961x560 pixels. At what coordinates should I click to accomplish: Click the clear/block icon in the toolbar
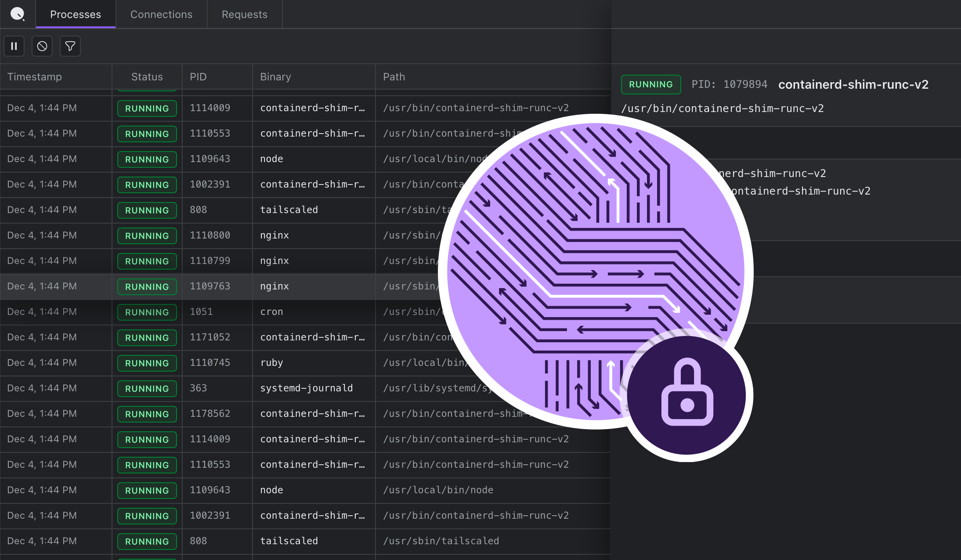click(x=42, y=46)
